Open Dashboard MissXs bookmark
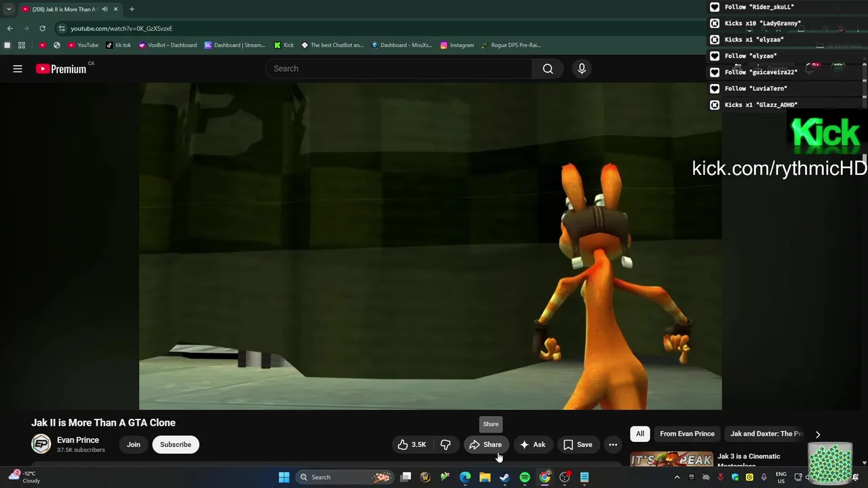 click(401, 45)
